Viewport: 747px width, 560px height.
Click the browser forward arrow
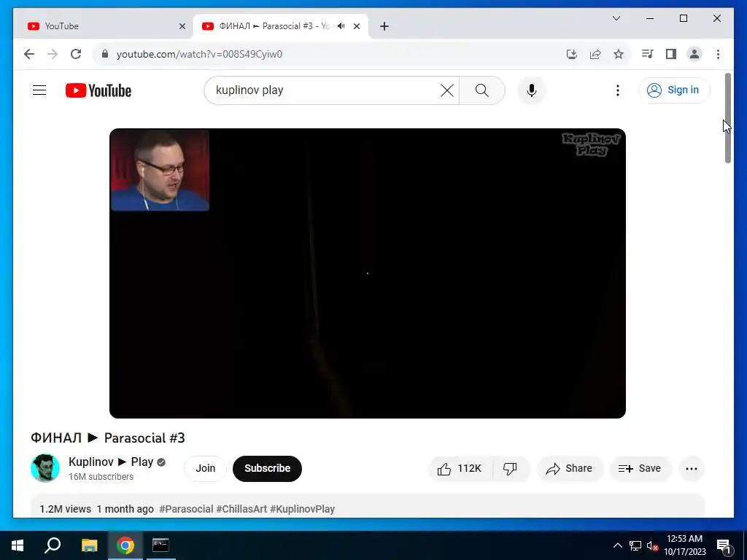pos(53,54)
